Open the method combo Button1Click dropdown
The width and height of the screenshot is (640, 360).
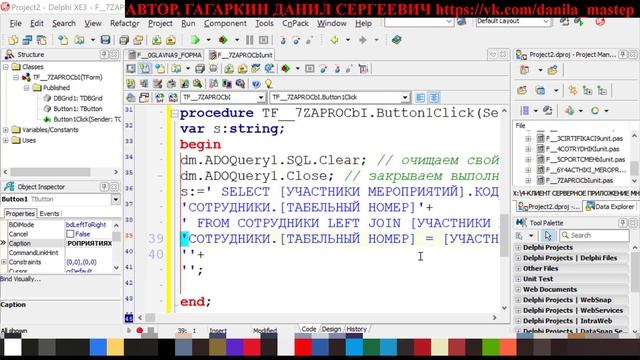pos(404,98)
